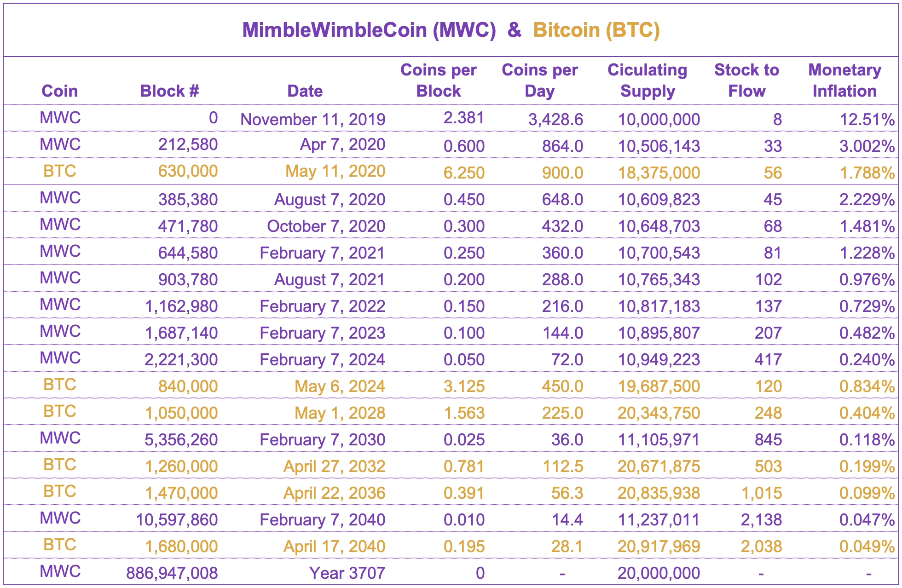Click the "Stock to Flow" header
Image resolution: width=902 pixels, height=588 pixels.
point(746,81)
